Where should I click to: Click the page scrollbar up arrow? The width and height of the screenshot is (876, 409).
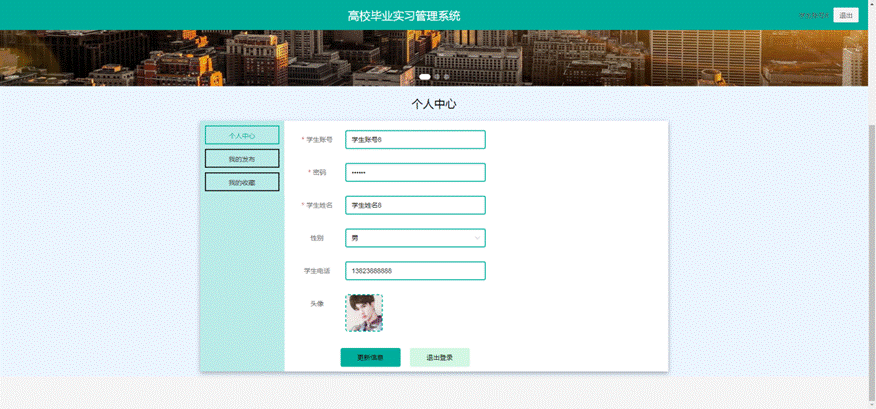pyautogui.click(x=872, y=4)
